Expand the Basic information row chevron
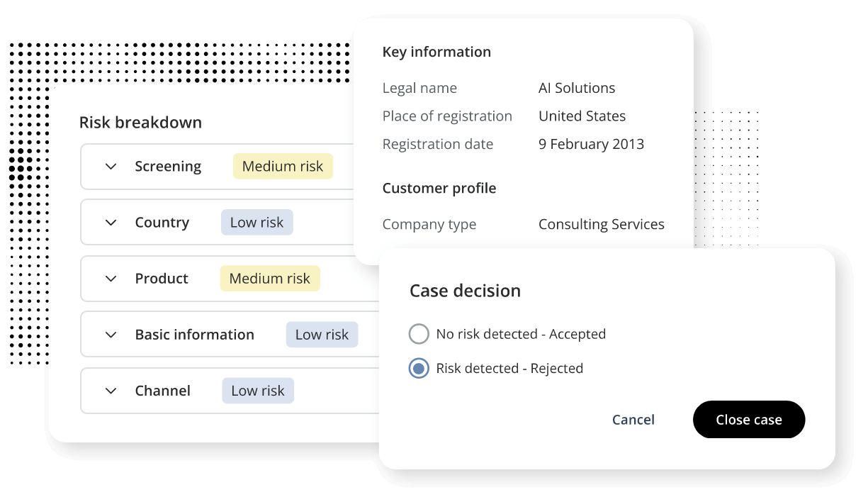This screenshot has width=868, height=502. pyautogui.click(x=111, y=335)
